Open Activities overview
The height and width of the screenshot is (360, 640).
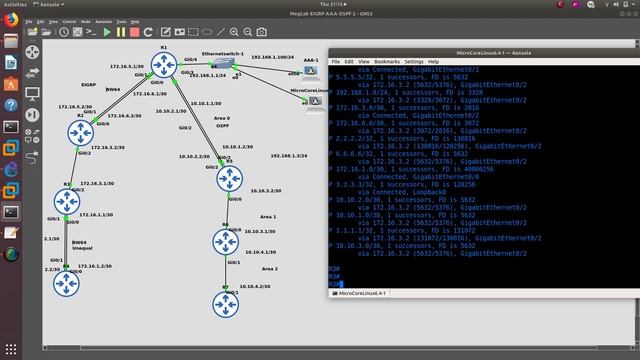pyautogui.click(x=15, y=4)
